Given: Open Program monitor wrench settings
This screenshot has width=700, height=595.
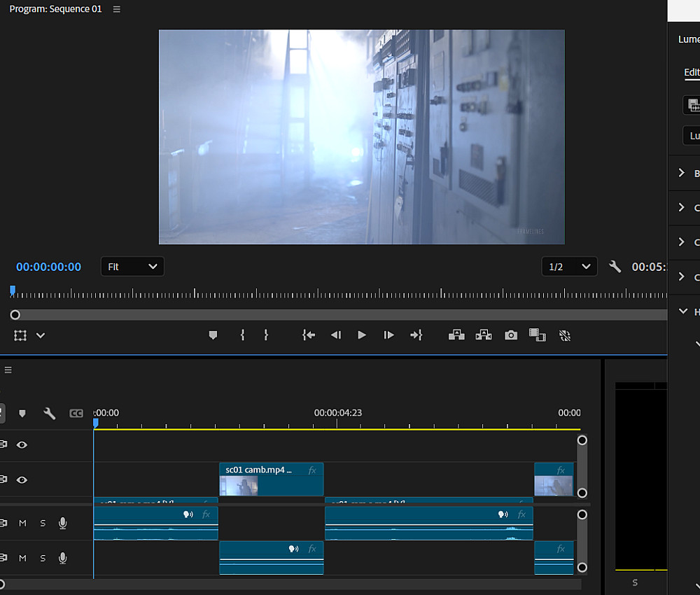Looking at the screenshot, I should 615,267.
